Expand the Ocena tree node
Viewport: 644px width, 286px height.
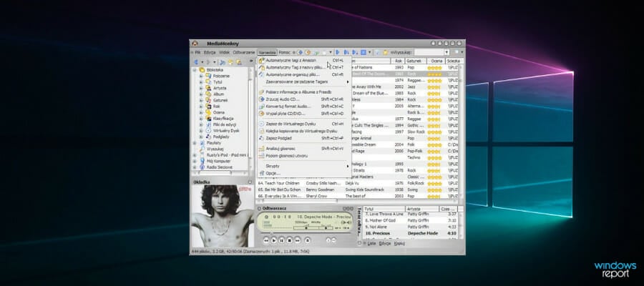(x=201, y=112)
